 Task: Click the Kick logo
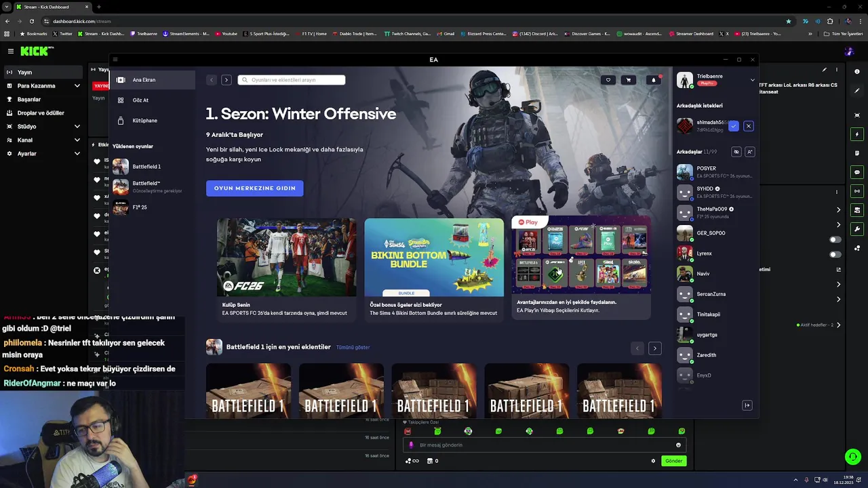37,51
